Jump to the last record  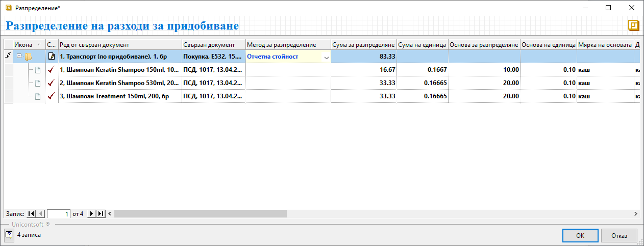pyautogui.click(x=101, y=214)
